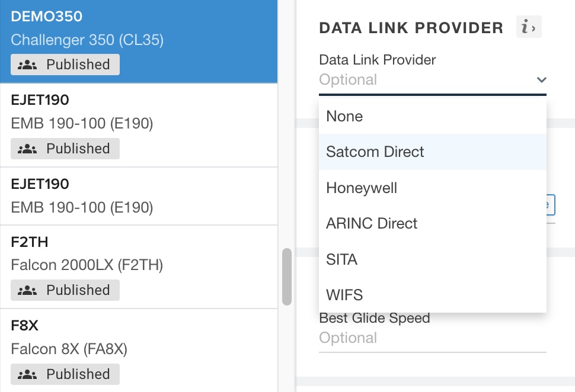Select Satcom Direct as data link provider
The width and height of the screenshot is (575, 392).
[x=375, y=152]
